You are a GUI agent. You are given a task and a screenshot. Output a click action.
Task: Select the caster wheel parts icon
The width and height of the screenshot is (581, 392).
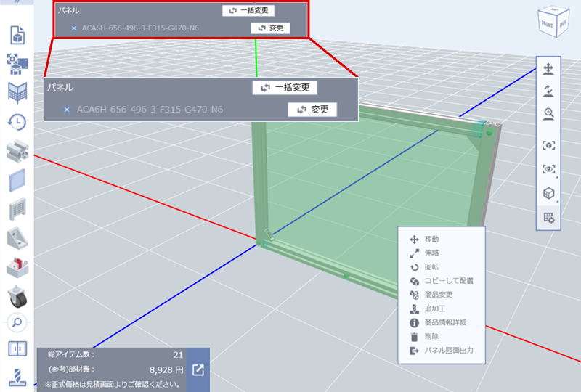[x=17, y=295]
